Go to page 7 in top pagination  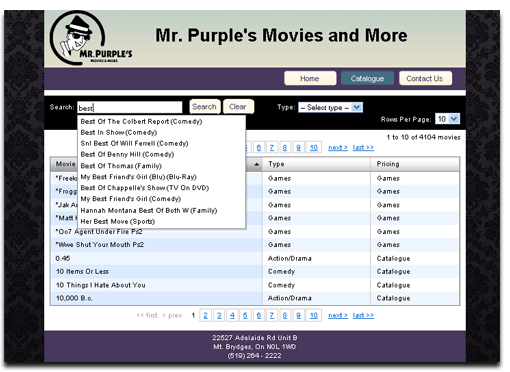click(x=272, y=148)
